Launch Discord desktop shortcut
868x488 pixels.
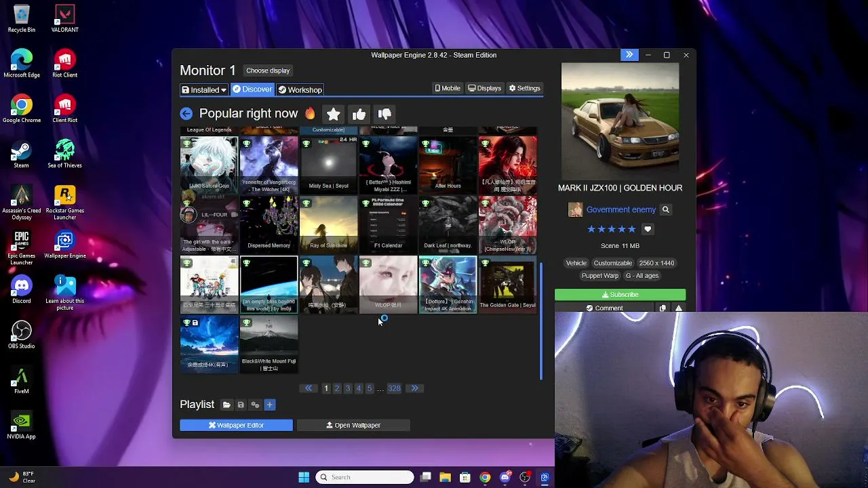(x=21, y=290)
